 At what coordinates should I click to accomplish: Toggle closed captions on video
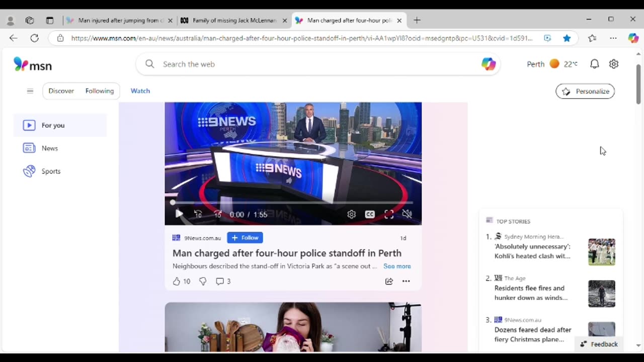(370, 214)
